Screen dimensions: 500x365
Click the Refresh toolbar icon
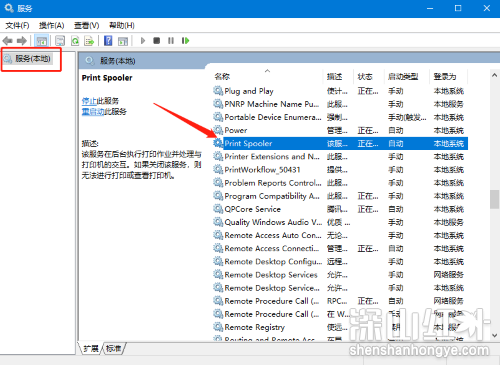click(75, 41)
